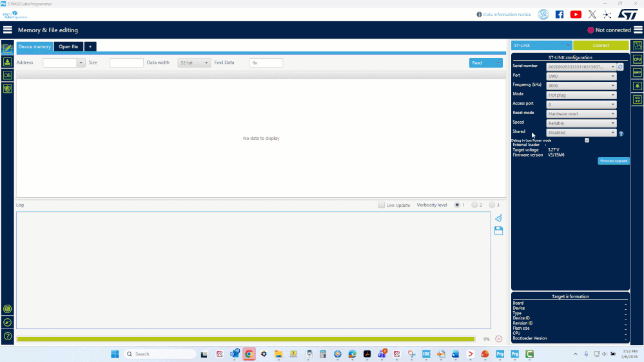644x362 pixels.
Task: Open the registers panel icon at top of right sidebar
Action: coord(638,46)
